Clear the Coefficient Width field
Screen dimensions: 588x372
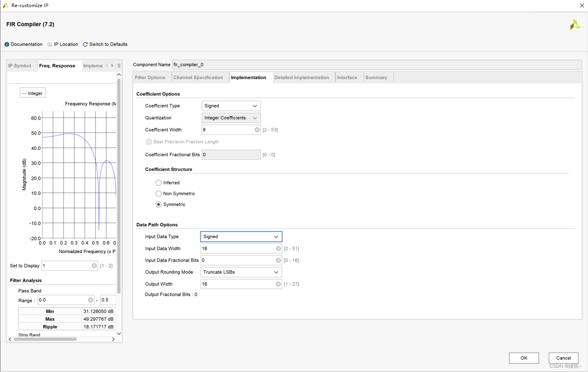tap(257, 130)
